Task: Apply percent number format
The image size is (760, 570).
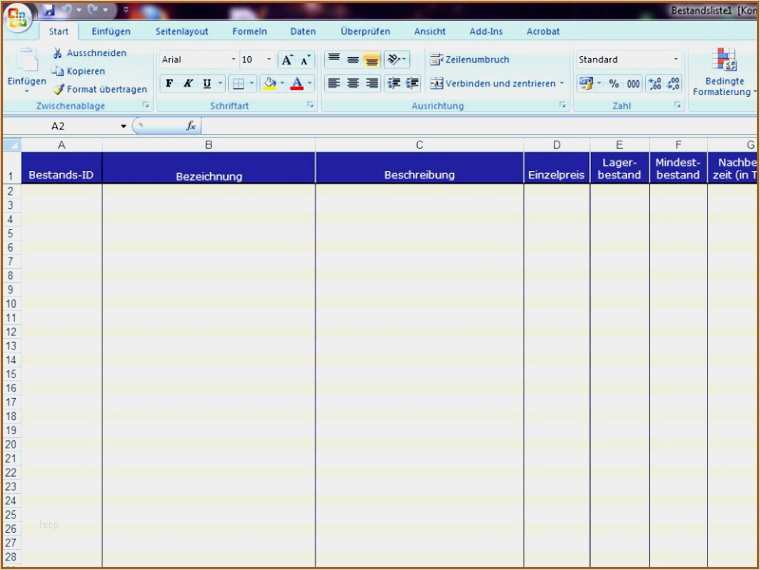Action: pos(613,84)
